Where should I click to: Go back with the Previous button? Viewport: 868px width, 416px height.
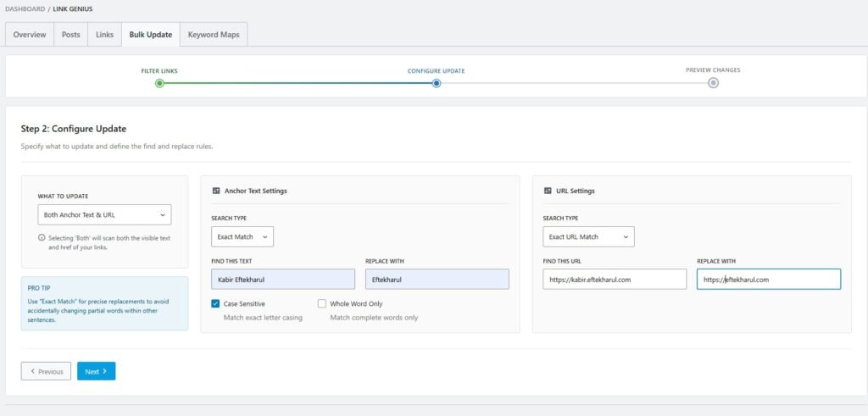point(46,371)
